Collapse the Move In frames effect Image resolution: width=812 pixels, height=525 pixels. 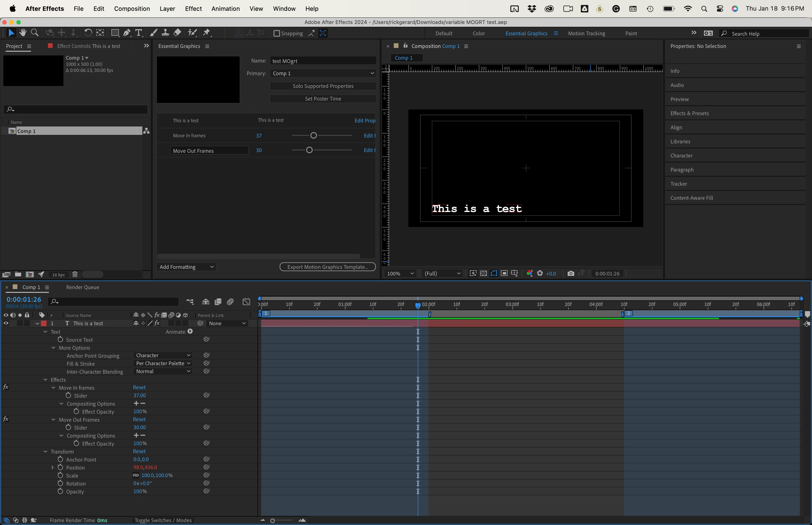(54, 388)
